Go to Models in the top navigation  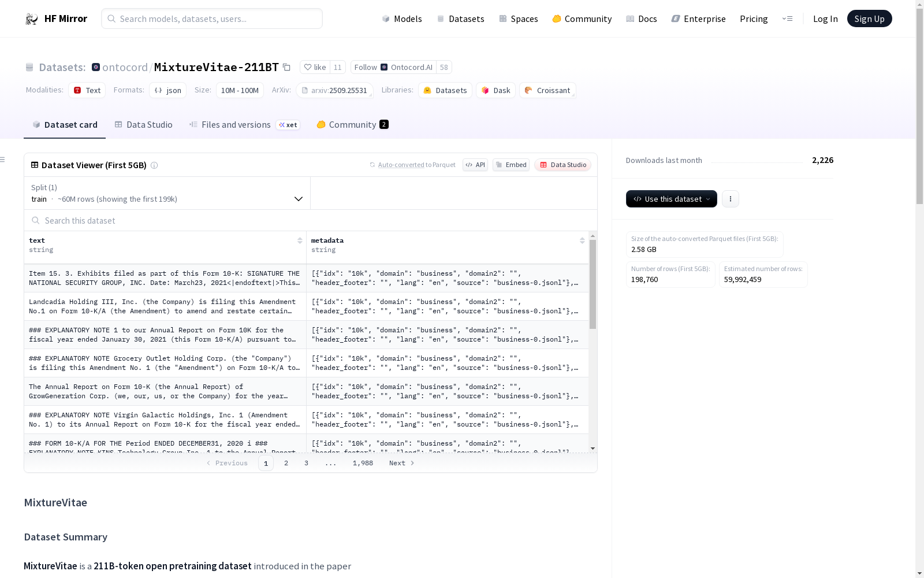402,19
